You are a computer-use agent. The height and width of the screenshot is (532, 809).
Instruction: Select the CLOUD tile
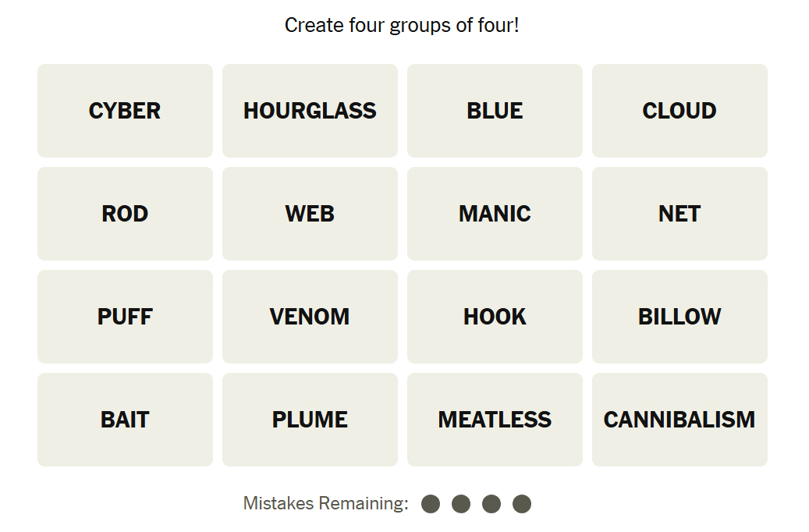(679, 111)
